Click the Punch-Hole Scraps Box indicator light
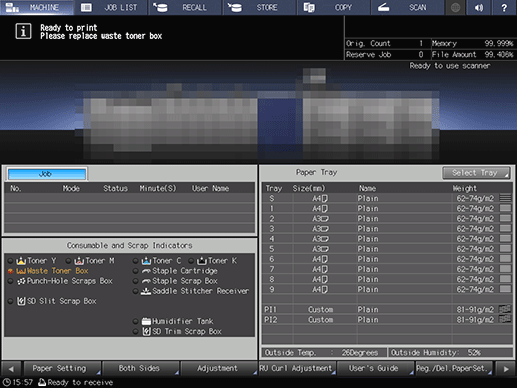The width and height of the screenshot is (517, 388). pos(10,281)
